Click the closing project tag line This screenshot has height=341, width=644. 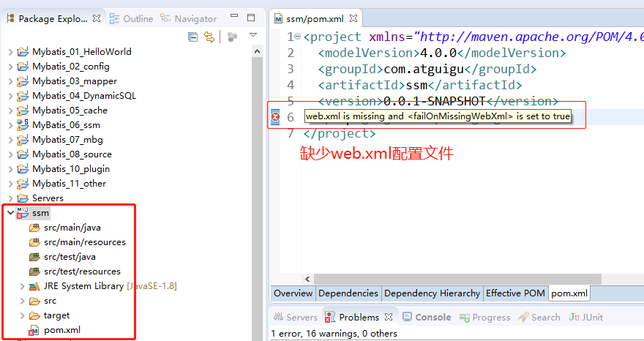click(x=340, y=133)
